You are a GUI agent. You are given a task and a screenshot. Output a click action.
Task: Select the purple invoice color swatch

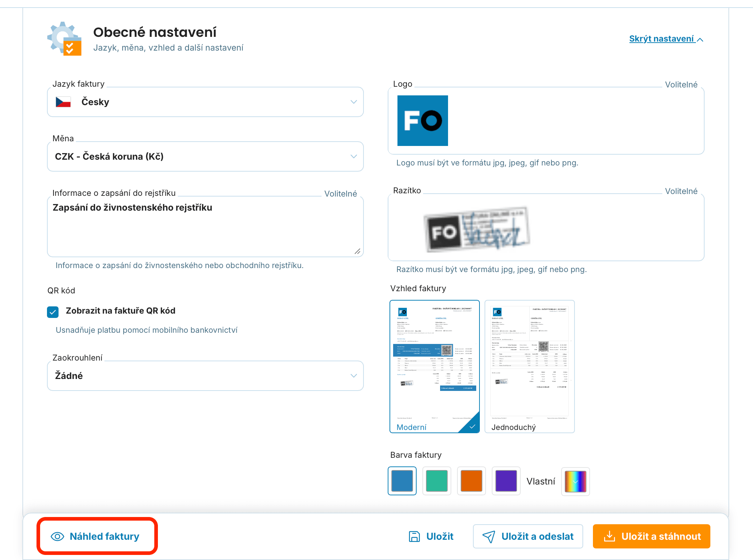pyautogui.click(x=506, y=481)
